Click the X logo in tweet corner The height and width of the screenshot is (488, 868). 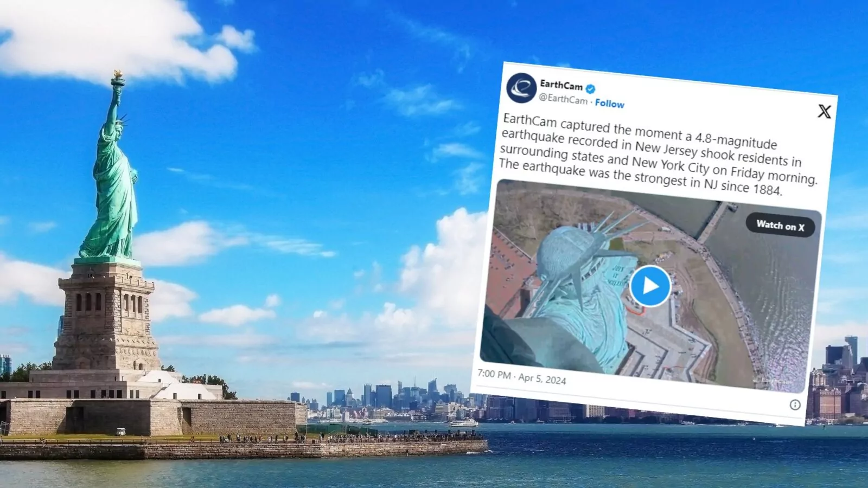824,112
